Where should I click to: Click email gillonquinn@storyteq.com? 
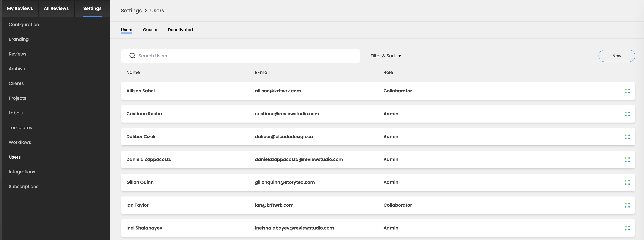285,182
